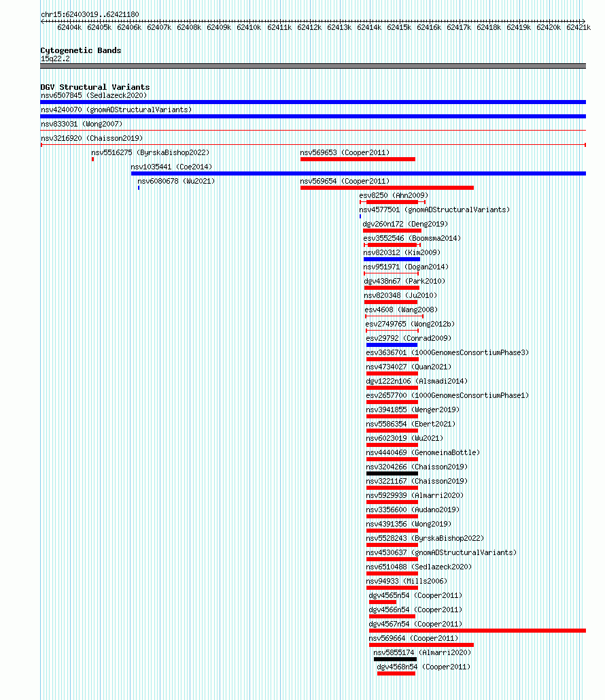
Task: Click the blue bar under esv29792
Action: (392, 345)
